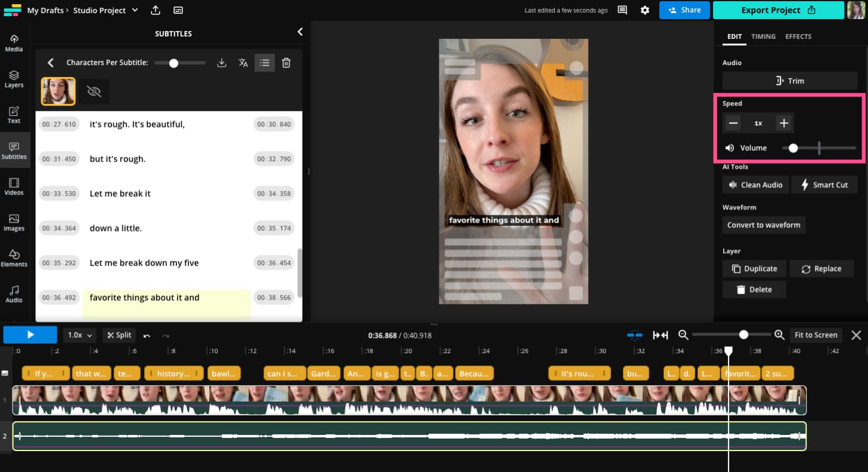Adjust the Volume slider
The image size is (868, 472).
(x=793, y=148)
